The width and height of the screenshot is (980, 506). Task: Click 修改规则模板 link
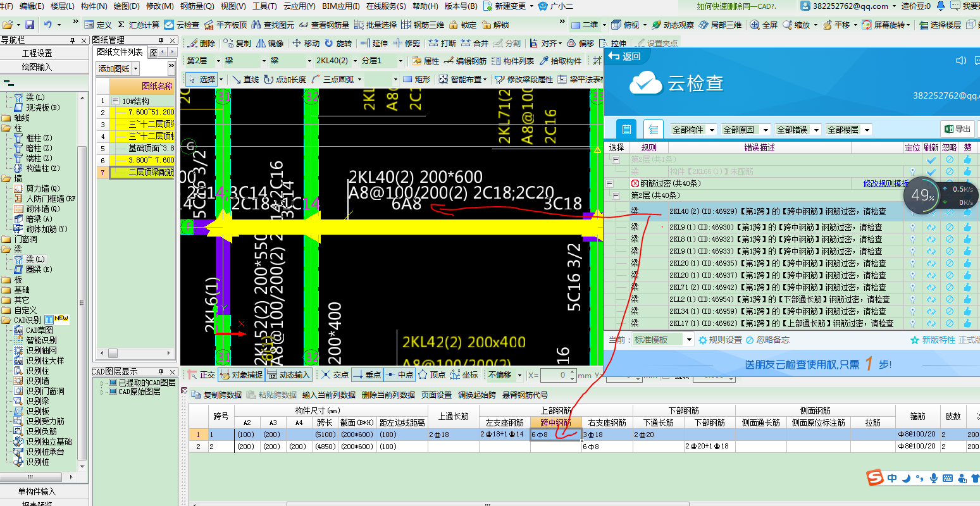tap(886, 183)
